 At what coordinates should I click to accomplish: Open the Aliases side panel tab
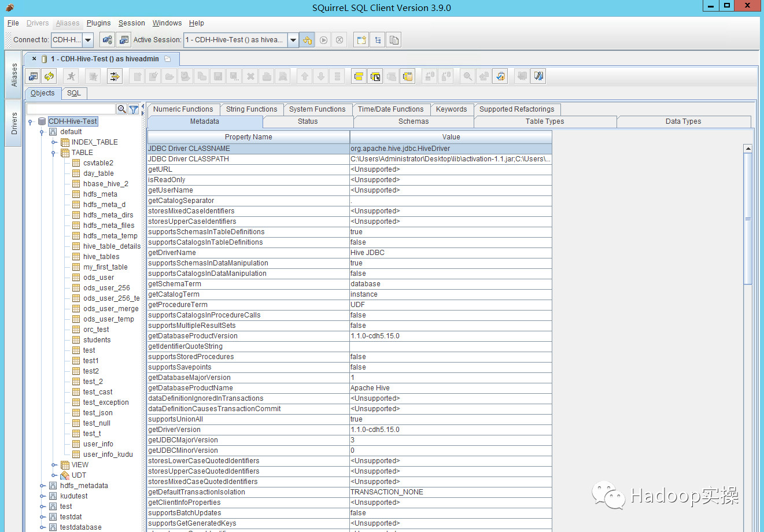coord(14,75)
